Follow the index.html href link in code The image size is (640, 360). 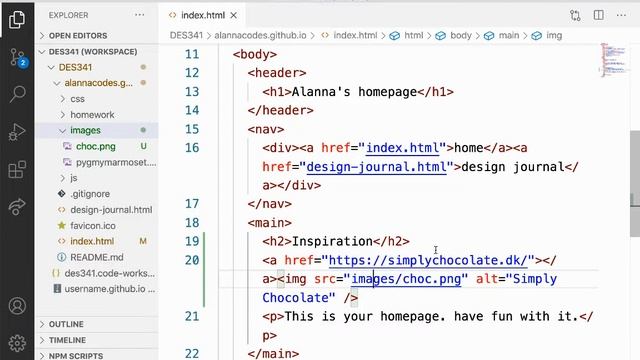[x=402, y=148]
